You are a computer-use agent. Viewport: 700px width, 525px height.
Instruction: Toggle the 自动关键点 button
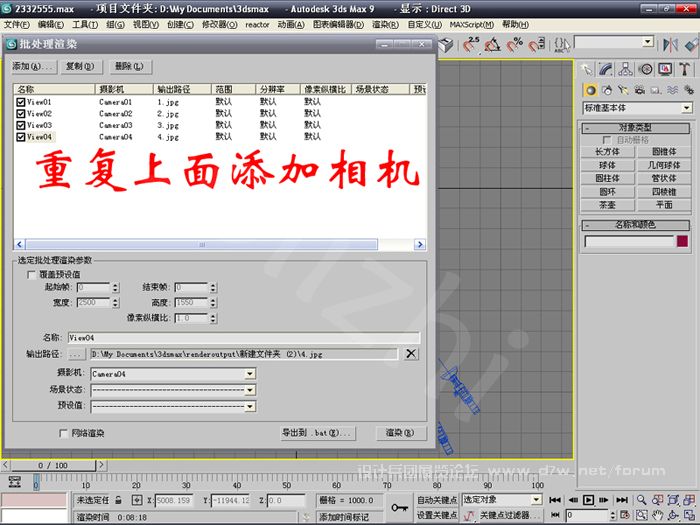coord(437,500)
